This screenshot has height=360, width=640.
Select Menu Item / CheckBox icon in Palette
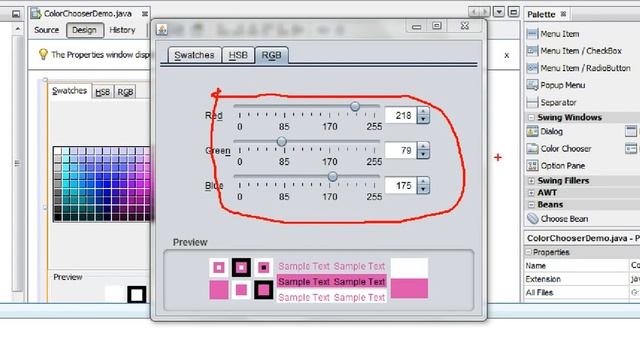[532, 51]
